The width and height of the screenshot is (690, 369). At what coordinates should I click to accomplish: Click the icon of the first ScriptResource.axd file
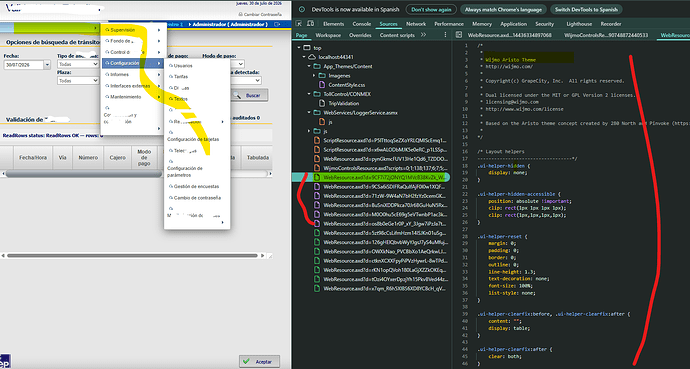pos(316,140)
